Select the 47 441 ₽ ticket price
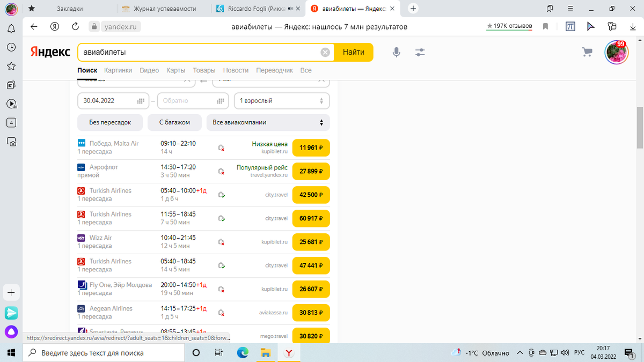This screenshot has width=644, height=362. [311, 265]
